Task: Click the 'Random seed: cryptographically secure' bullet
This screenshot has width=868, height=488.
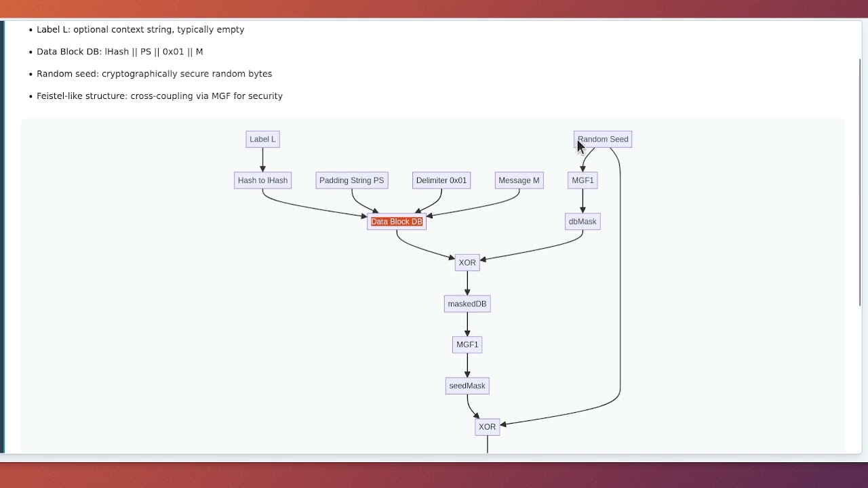Action: tap(154, 74)
